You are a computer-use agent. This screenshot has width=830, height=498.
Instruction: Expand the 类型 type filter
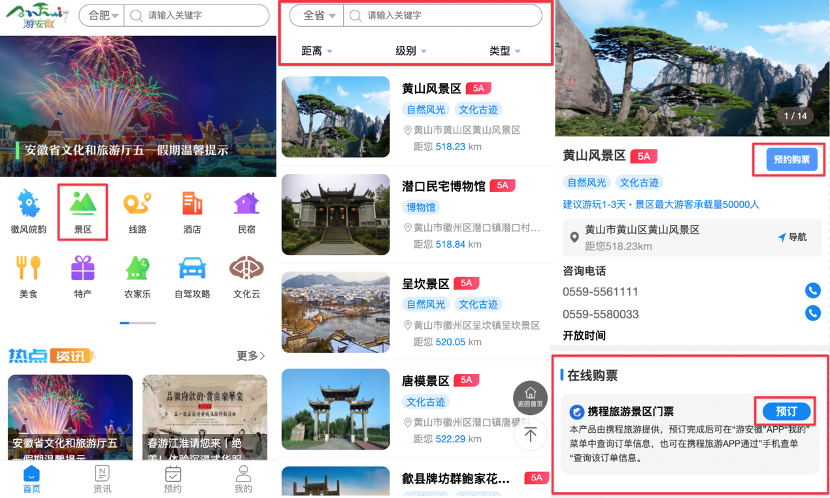pos(505,51)
